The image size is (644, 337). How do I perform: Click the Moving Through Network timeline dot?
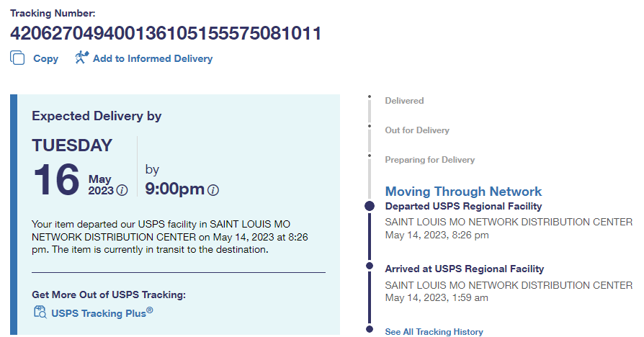370,206
